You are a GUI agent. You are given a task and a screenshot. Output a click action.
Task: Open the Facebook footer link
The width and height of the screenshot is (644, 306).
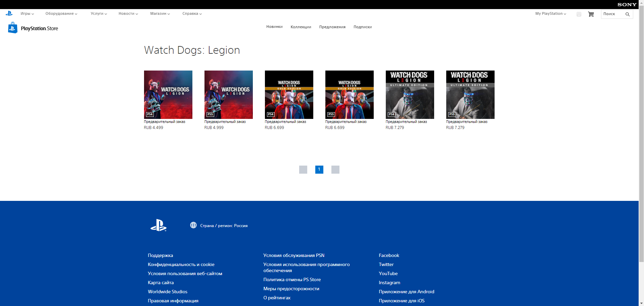(389, 256)
